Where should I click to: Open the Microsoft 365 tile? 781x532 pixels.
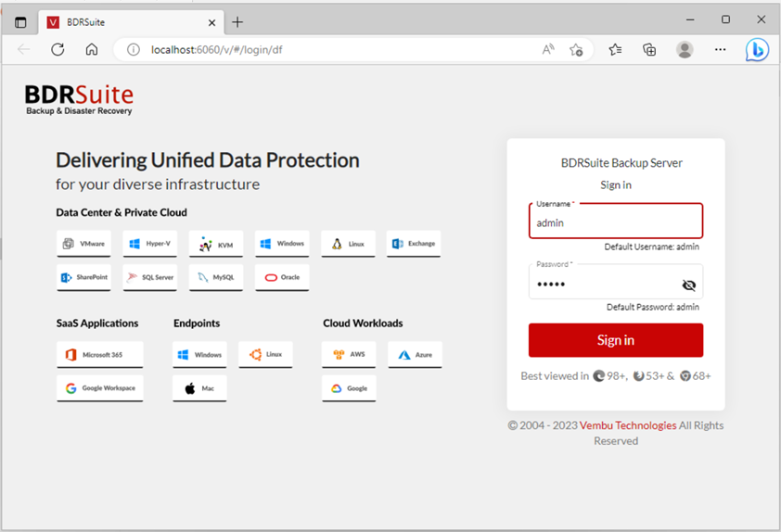pos(99,355)
